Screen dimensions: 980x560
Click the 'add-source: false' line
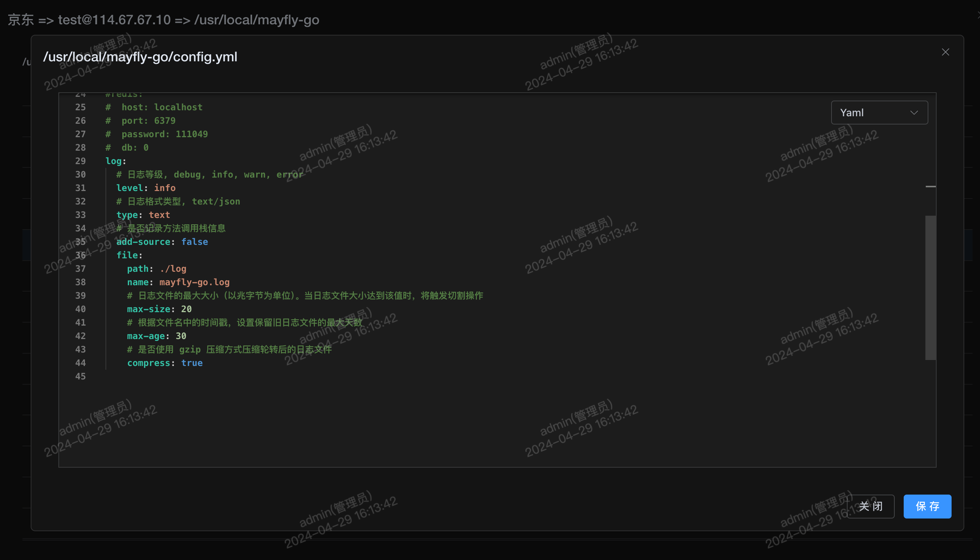click(x=162, y=241)
